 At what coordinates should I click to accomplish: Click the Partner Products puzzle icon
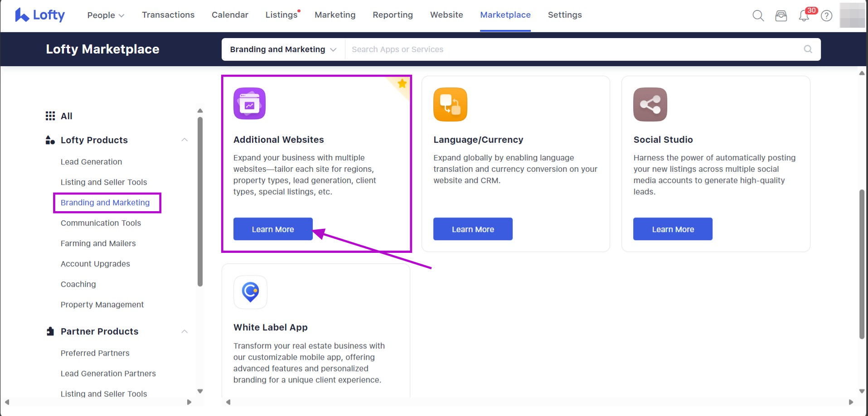[x=50, y=331]
